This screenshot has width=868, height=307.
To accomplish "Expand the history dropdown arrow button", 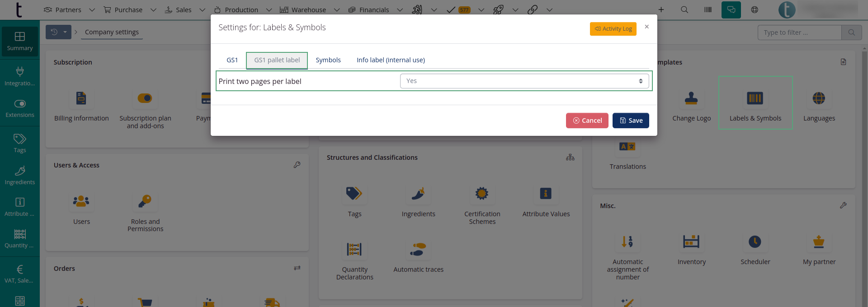I will (65, 32).
